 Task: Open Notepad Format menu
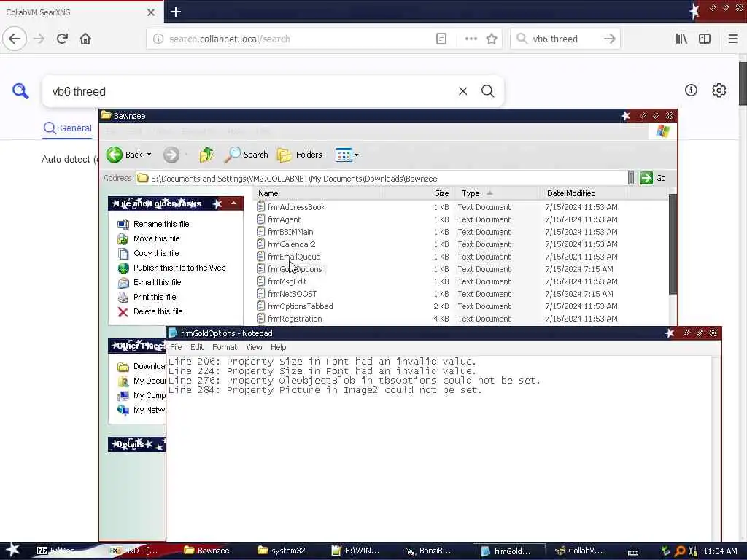click(x=225, y=347)
